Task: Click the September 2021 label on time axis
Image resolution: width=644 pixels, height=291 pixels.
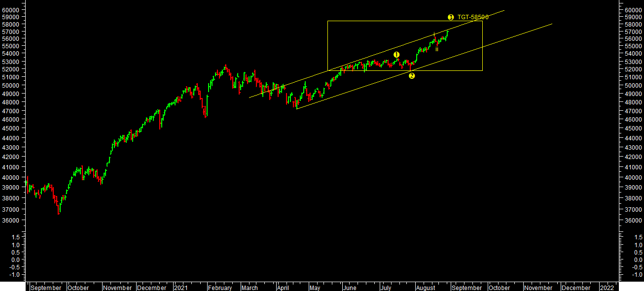Action: point(466,288)
